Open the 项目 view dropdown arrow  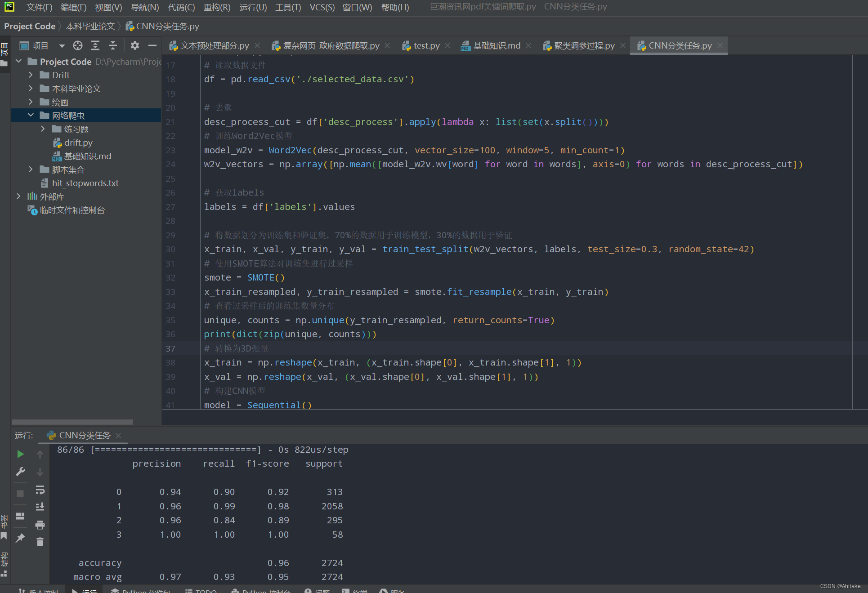62,45
